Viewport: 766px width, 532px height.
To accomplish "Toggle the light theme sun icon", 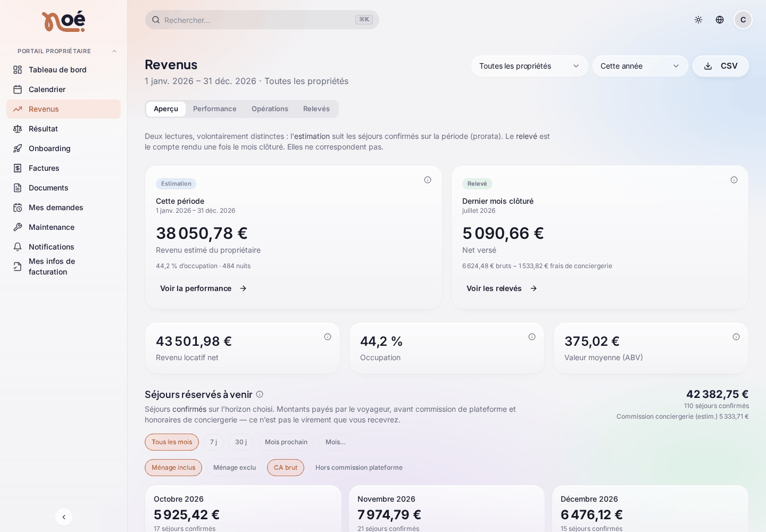I will tap(698, 20).
